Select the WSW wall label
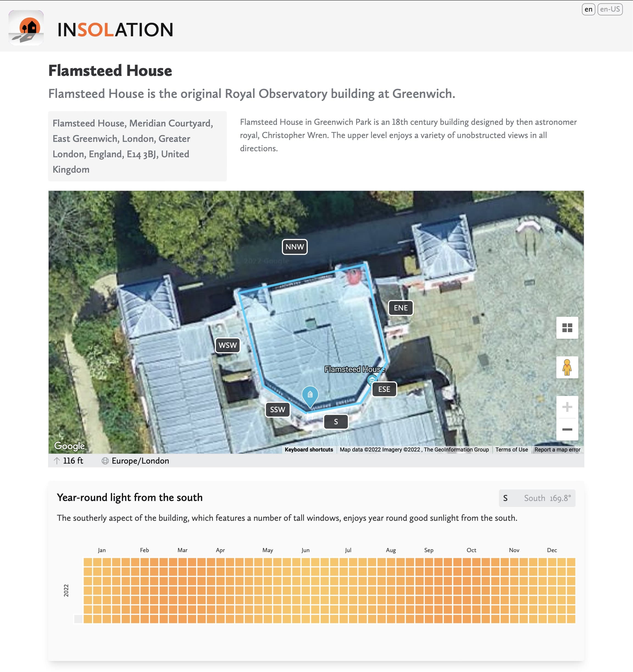633x672 pixels. tap(227, 345)
